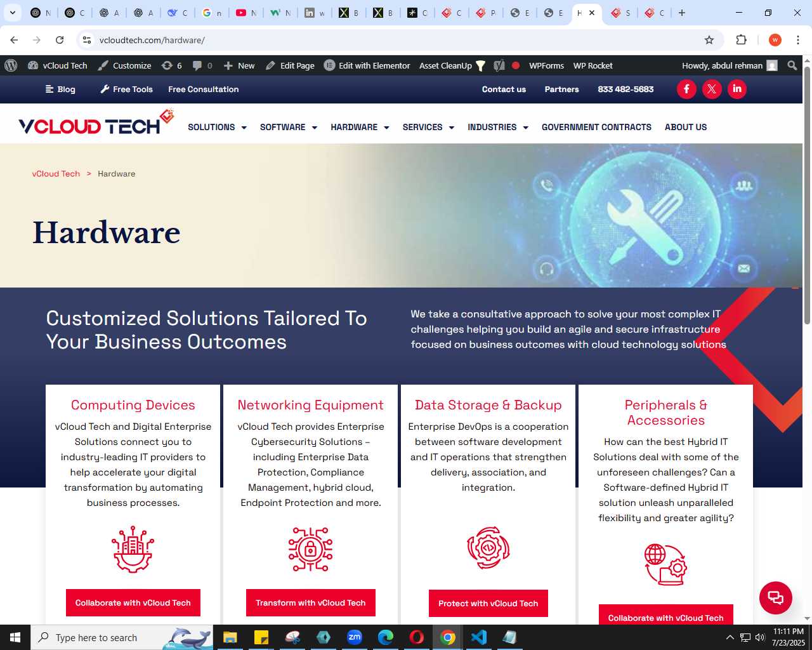Image resolution: width=812 pixels, height=650 pixels.
Task: Open the Chrome extensions puzzle icon
Action: pyautogui.click(x=741, y=40)
